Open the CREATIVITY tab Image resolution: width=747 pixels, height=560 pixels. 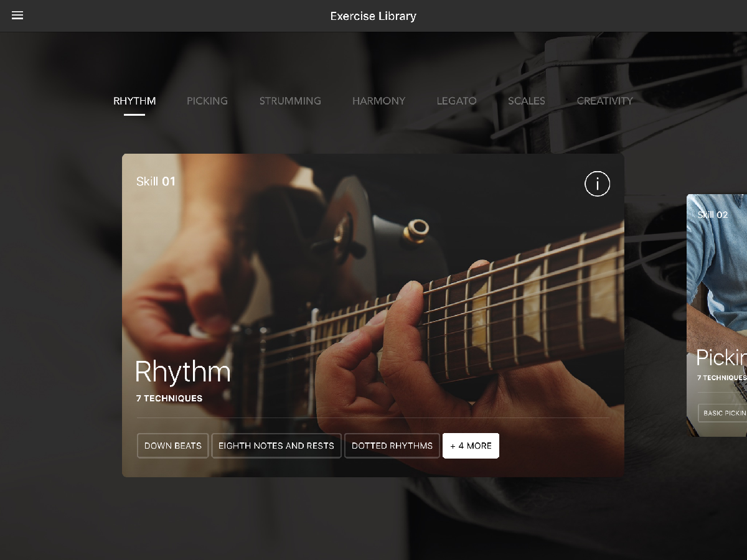[604, 101]
